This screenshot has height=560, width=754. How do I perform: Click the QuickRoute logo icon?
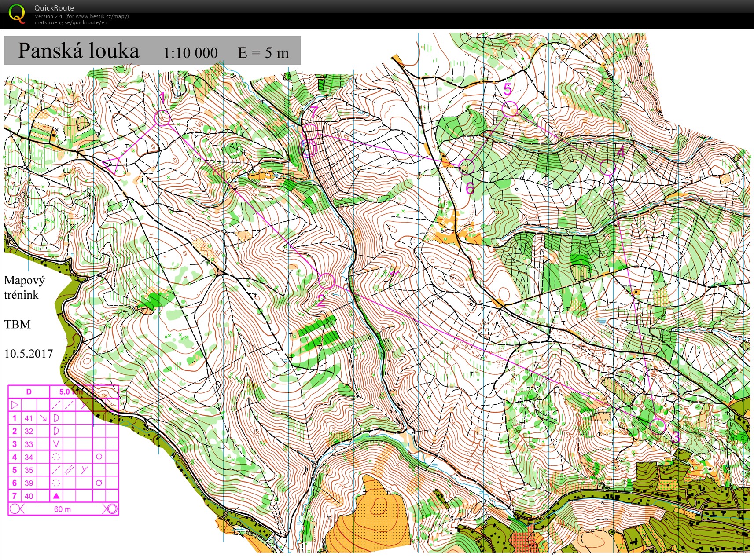click(x=17, y=13)
